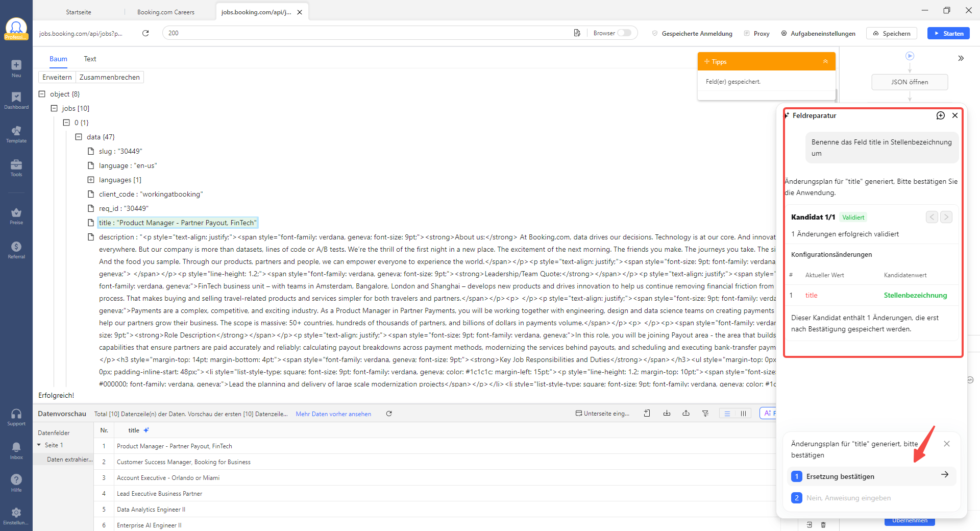Open Einstellungen gear icon in sidebar

[16, 516]
